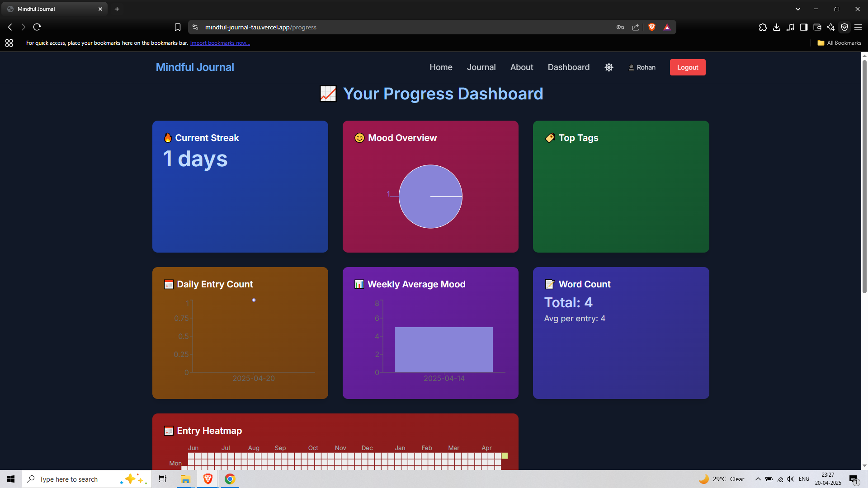
Task: Expand the tab search chevron
Action: [798, 9]
